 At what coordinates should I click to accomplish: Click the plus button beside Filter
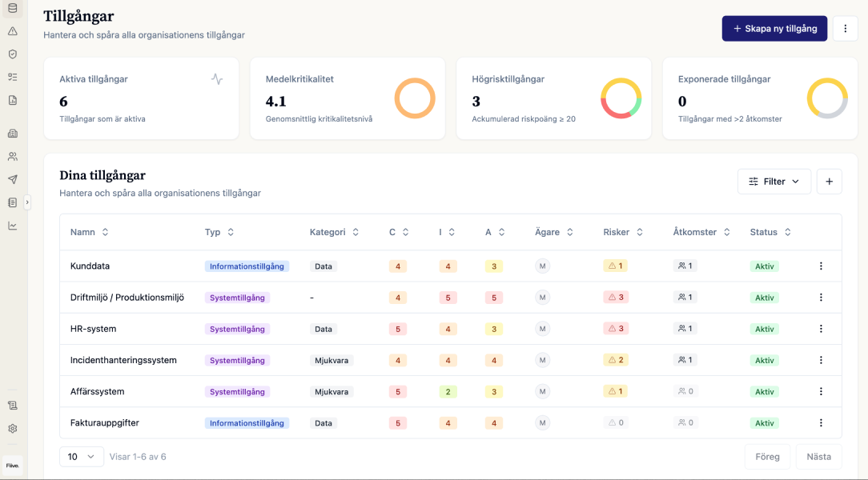pos(829,182)
